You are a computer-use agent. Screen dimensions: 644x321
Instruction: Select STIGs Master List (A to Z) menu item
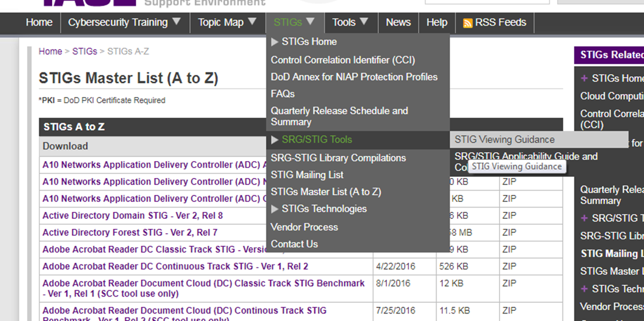(326, 192)
